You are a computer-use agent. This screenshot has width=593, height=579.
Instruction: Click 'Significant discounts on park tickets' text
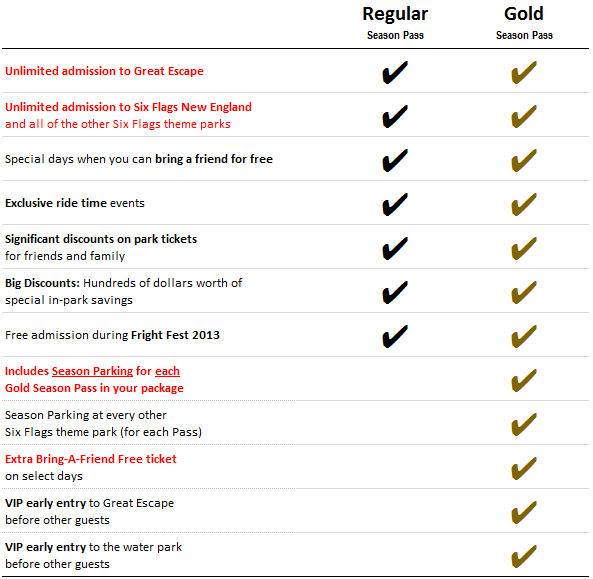[x=101, y=239]
